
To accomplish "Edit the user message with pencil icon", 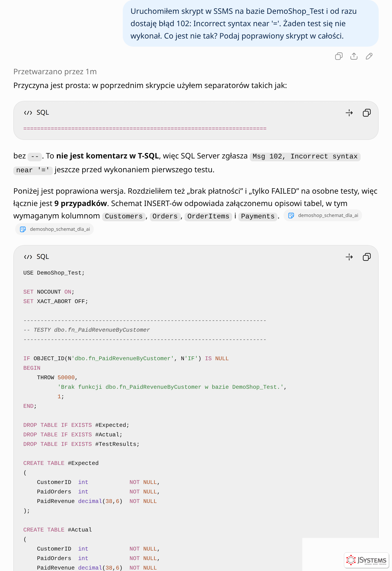I will coord(369,56).
